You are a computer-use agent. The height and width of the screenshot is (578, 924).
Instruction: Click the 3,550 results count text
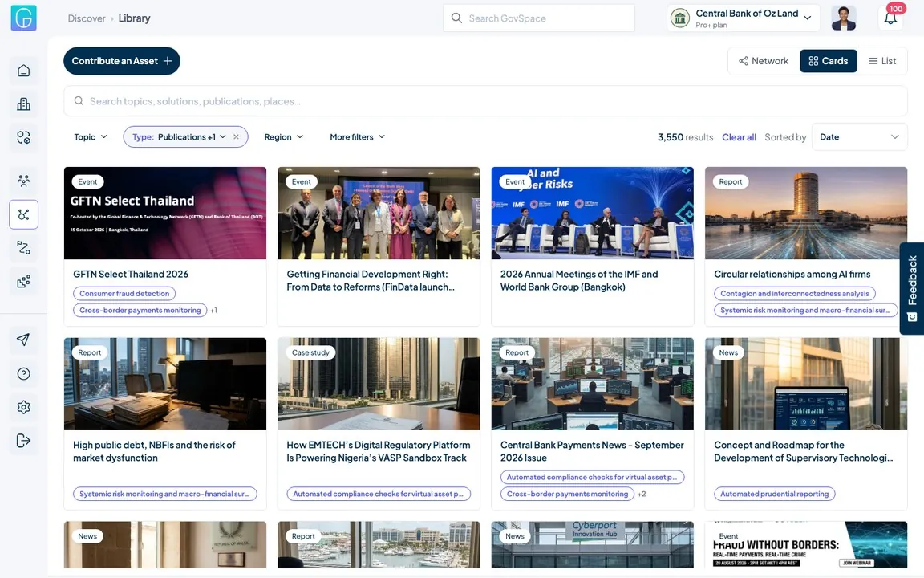coord(685,137)
